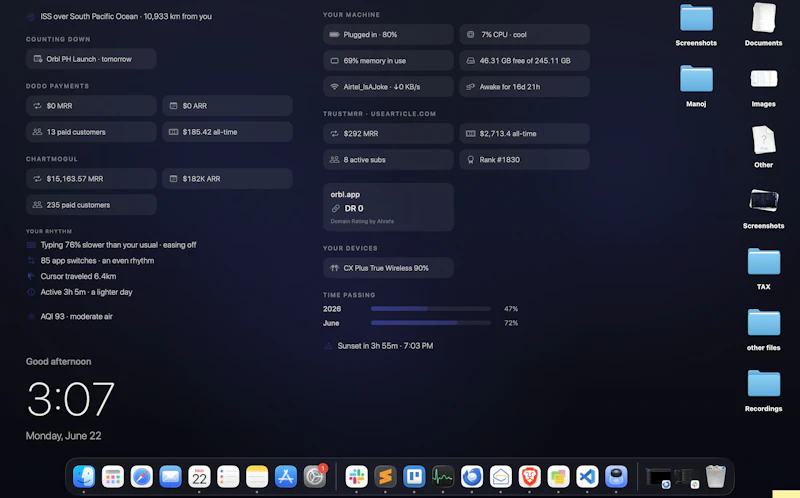Click the AQI 93 moderate air line
Image resolution: width=800 pixels, height=498 pixels.
tap(69, 316)
